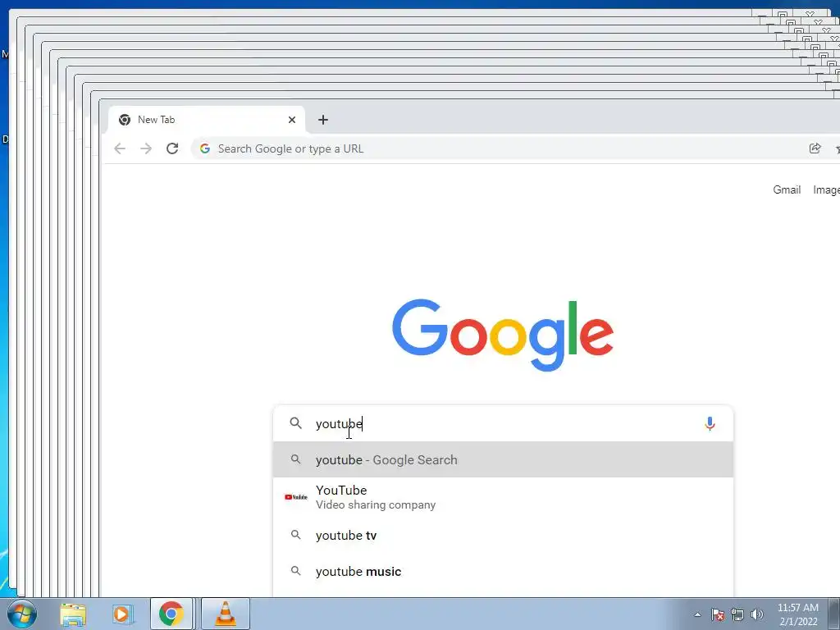This screenshot has height=630, width=840.
Task: Click the YouTube logo in suggestions
Action: (295, 497)
